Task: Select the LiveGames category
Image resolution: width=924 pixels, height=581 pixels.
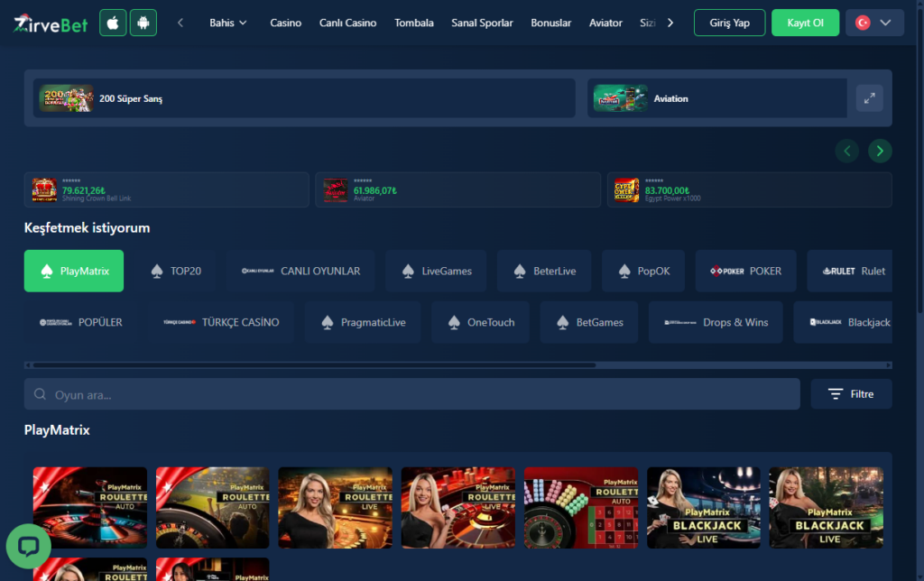Action: (x=436, y=271)
